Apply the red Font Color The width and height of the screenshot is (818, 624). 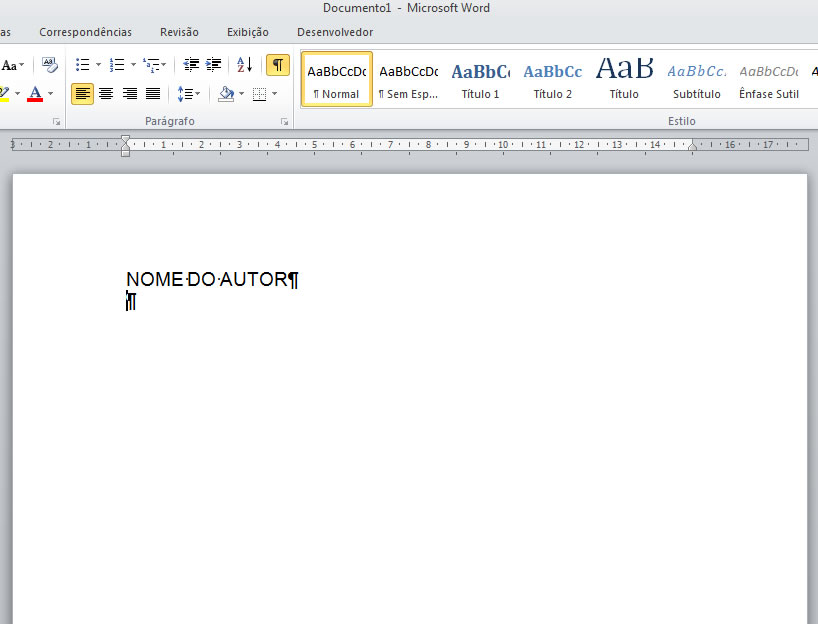pos(35,94)
